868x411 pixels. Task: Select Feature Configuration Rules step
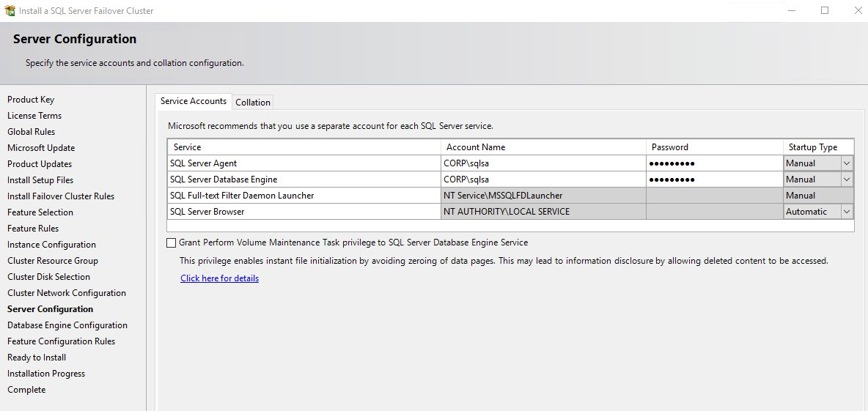coord(62,341)
